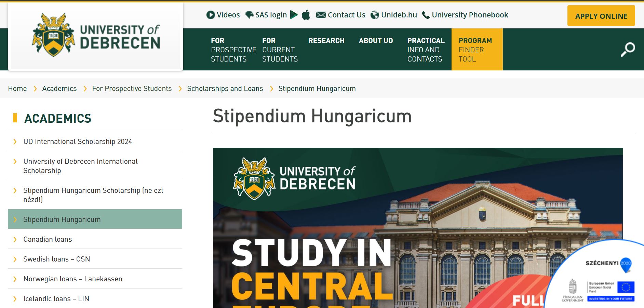This screenshot has width=644, height=308.
Task: Click the Contact Us envelope icon
Action: 321,15
